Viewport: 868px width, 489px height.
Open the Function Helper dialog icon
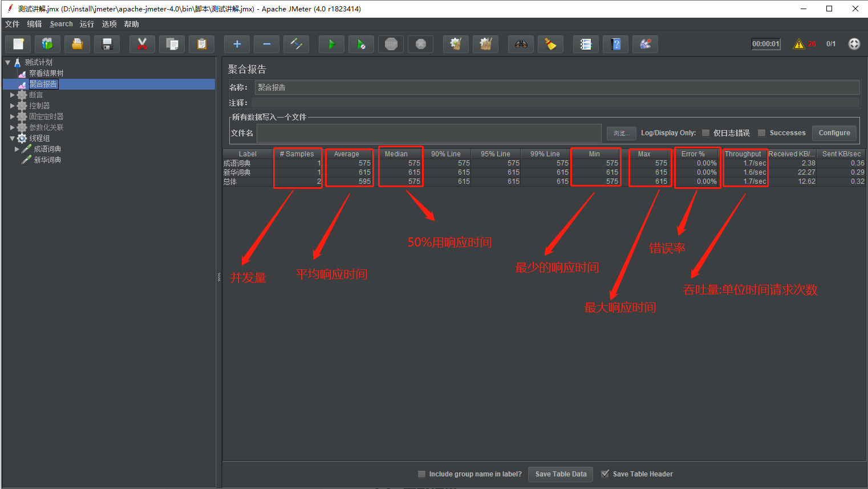586,44
